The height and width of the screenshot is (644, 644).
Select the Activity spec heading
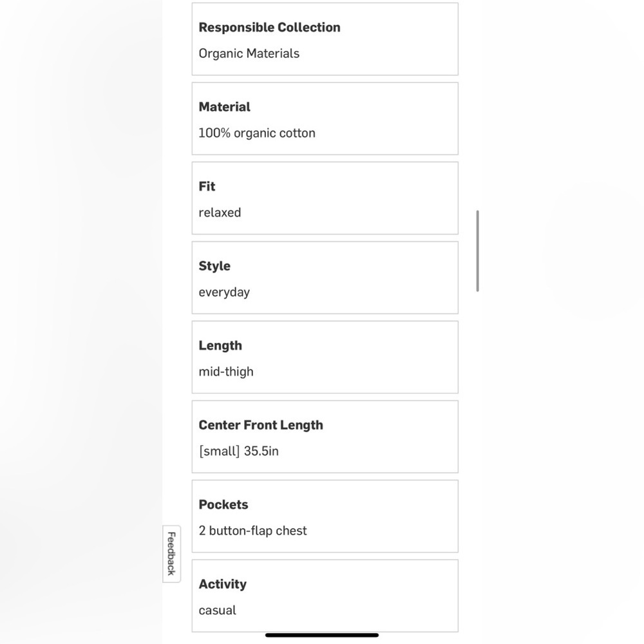tap(223, 585)
